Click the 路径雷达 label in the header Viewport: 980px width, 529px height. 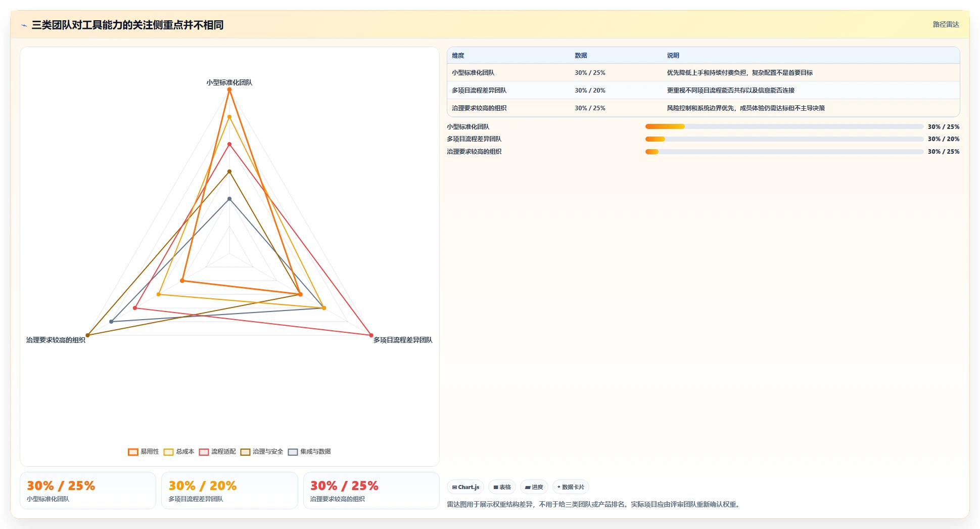coord(946,24)
